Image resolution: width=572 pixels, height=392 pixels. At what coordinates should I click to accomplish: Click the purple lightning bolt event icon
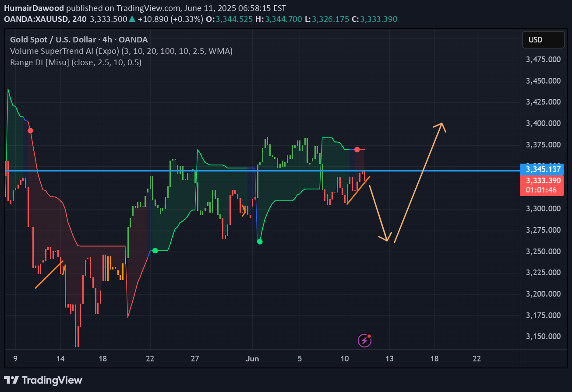click(x=364, y=340)
